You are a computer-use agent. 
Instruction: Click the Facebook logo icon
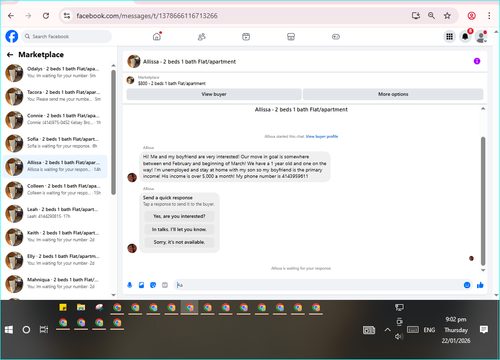(12, 36)
